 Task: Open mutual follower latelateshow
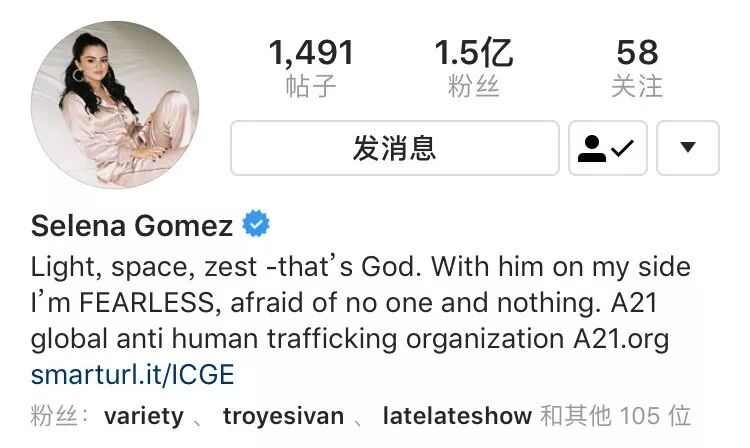tap(457, 416)
